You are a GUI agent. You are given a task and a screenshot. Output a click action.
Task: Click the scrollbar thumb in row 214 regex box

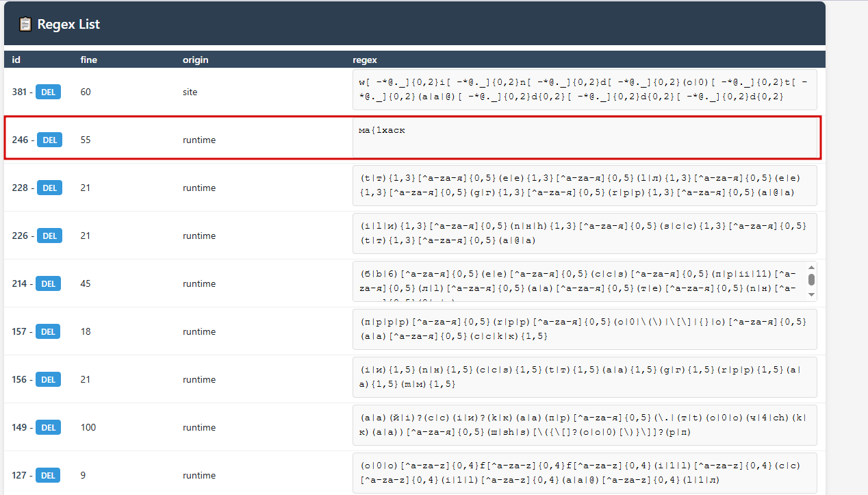(811, 279)
